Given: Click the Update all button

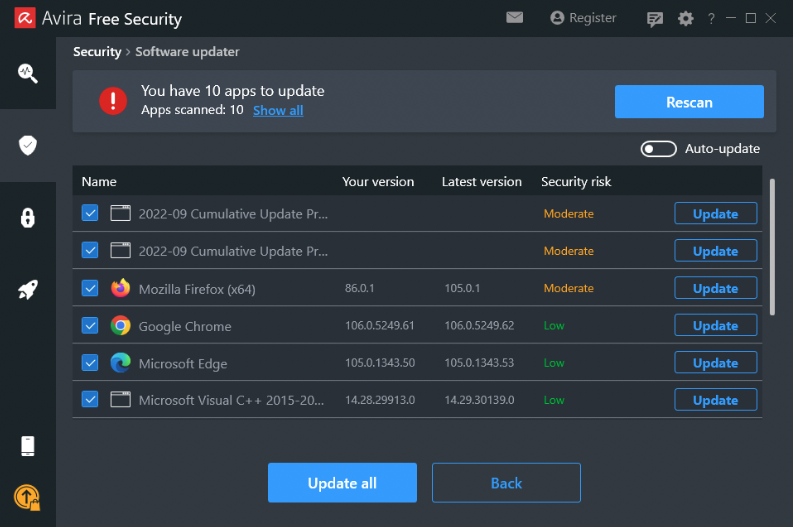Looking at the screenshot, I should [x=342, y=483].
